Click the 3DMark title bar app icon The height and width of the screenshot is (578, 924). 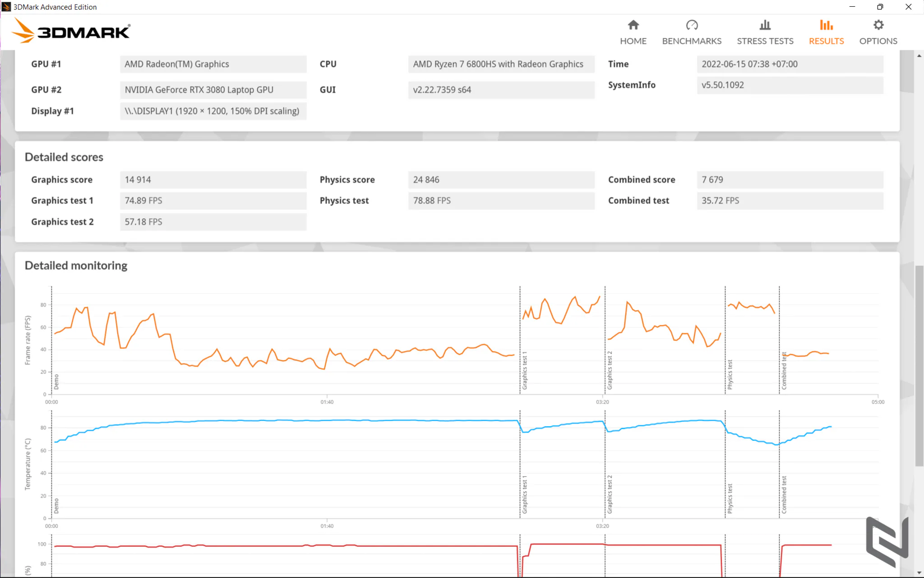6,7
